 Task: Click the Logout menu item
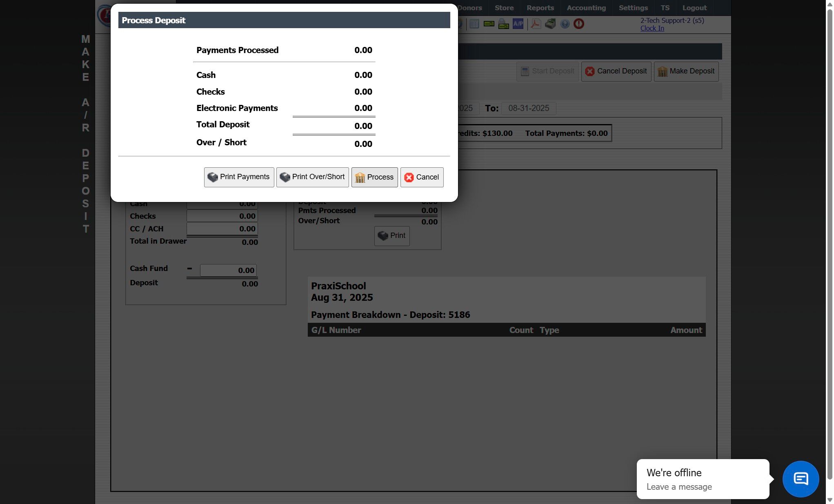694,8
